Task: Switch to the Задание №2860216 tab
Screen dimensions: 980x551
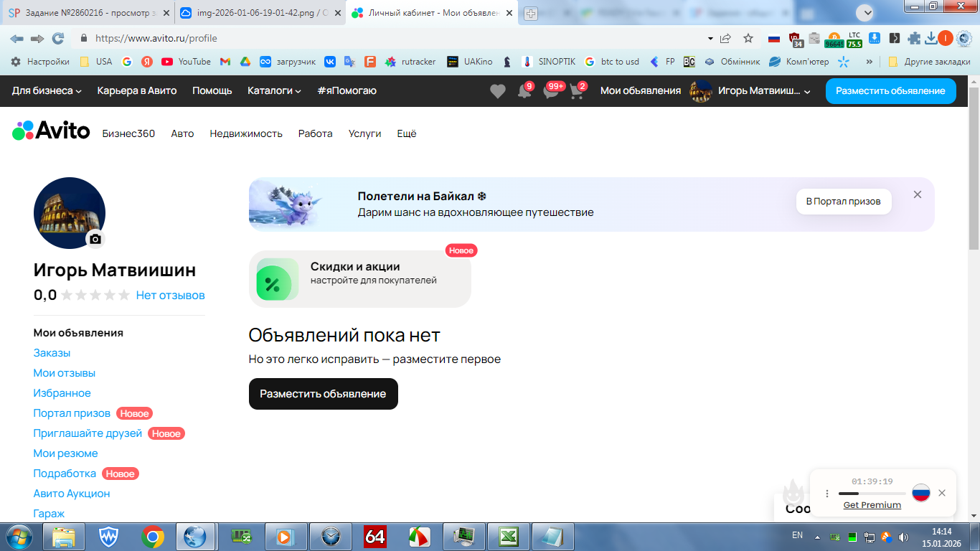Action: pos(88,13)
